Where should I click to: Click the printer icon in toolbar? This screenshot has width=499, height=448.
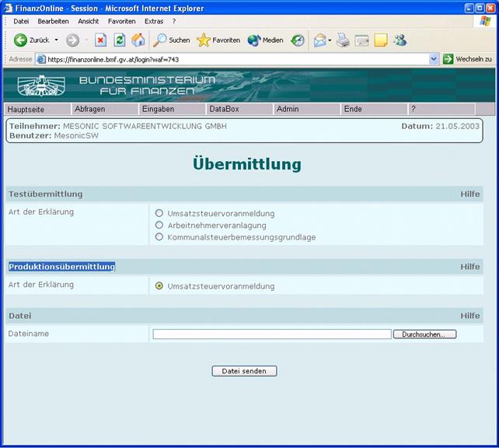pyautogui.click(x=343, y=40)
